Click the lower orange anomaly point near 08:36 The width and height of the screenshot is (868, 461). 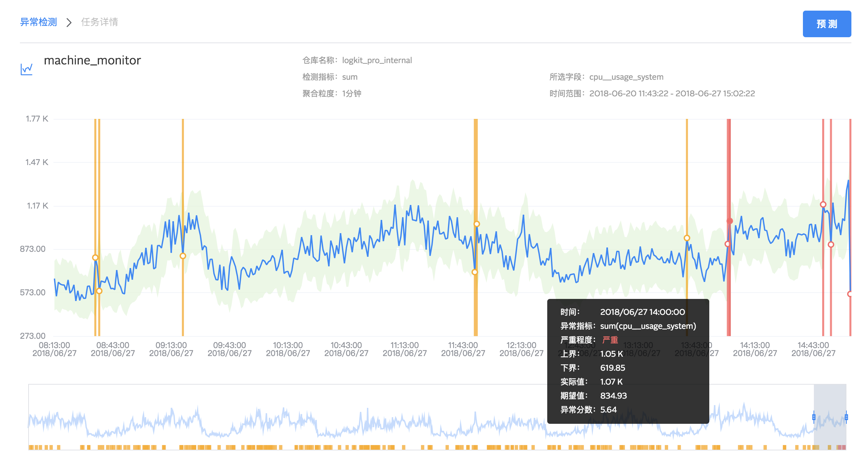(99, 291)
